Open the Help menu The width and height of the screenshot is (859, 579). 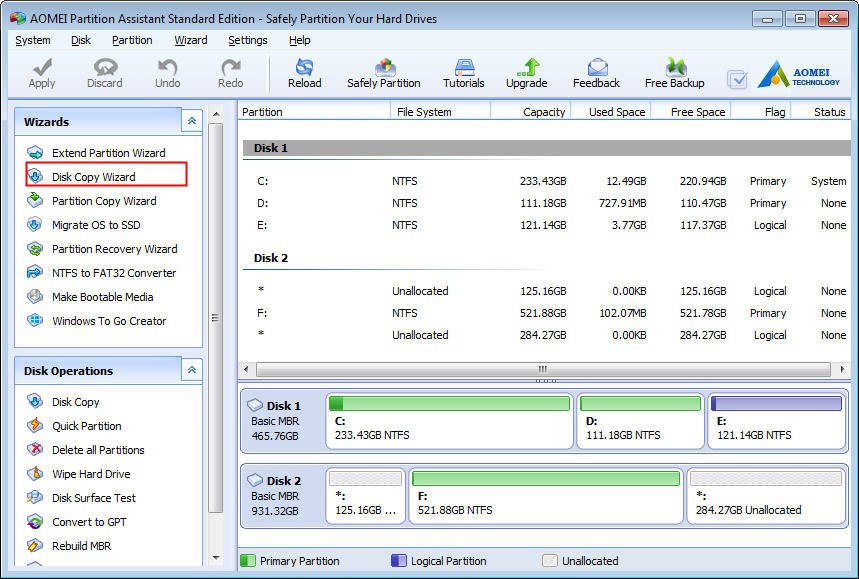[300, 40]
